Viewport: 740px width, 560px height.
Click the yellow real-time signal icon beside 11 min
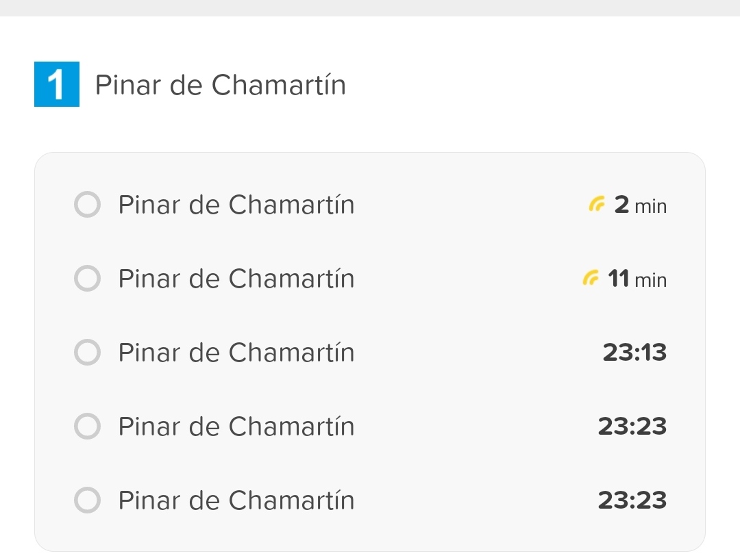click(x=590, y=278)
